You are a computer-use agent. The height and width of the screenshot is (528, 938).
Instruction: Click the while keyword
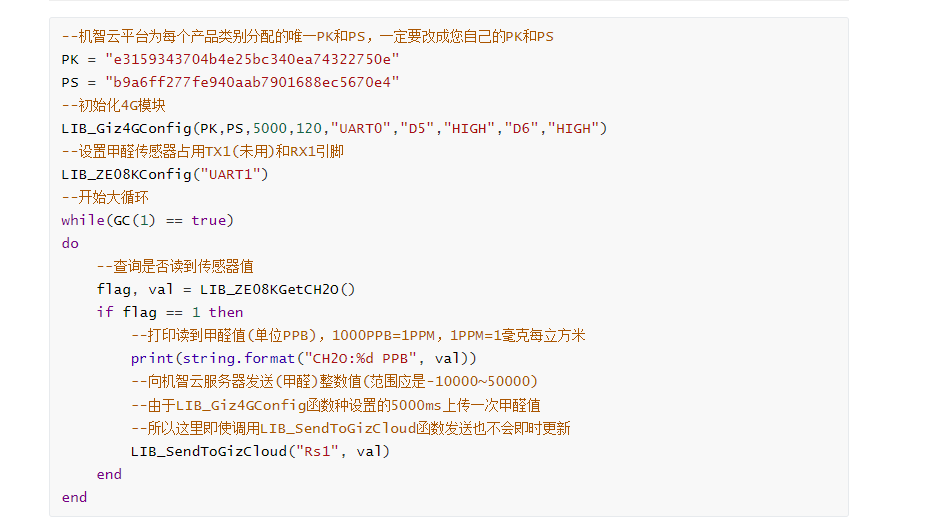coord(82,220)
